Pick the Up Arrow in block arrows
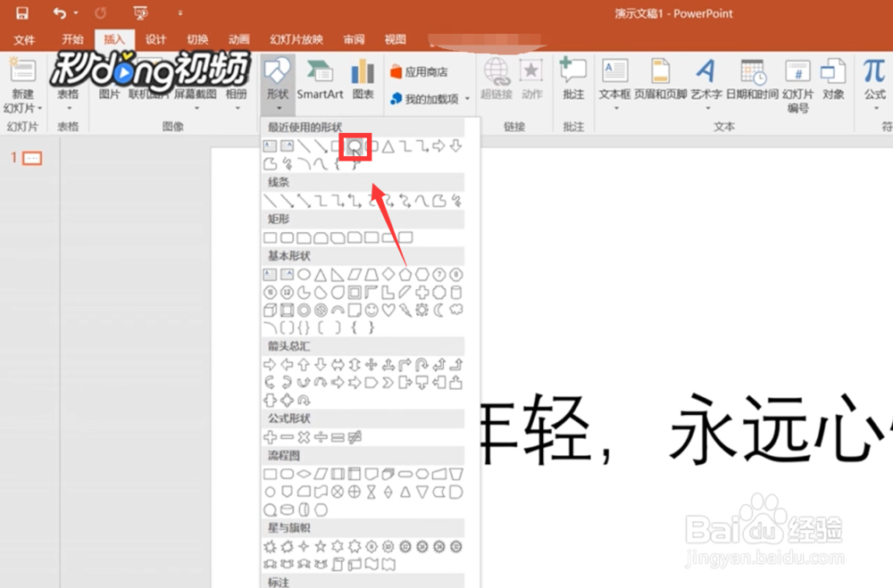This screenshot has height=588, width=893. [305, 365]
